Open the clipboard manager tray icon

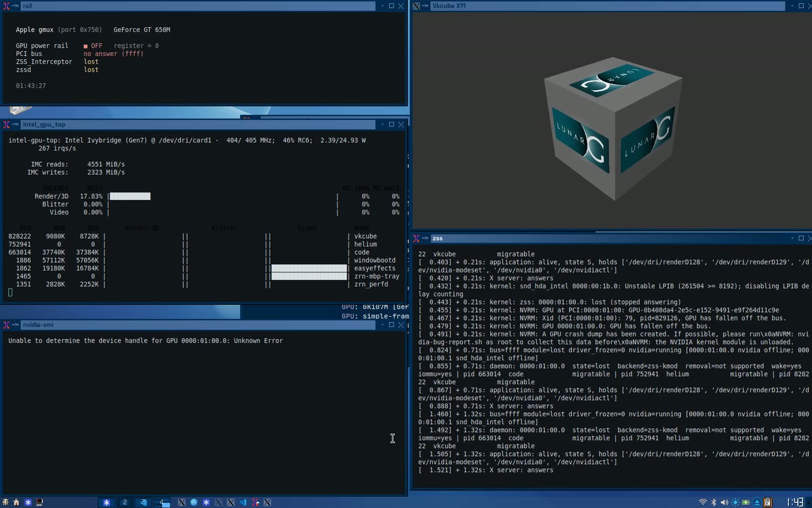tap(767, 502)
